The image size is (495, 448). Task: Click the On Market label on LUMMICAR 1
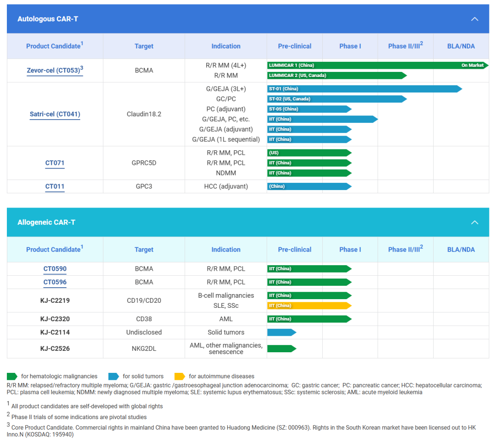click(x=472, y=66)
